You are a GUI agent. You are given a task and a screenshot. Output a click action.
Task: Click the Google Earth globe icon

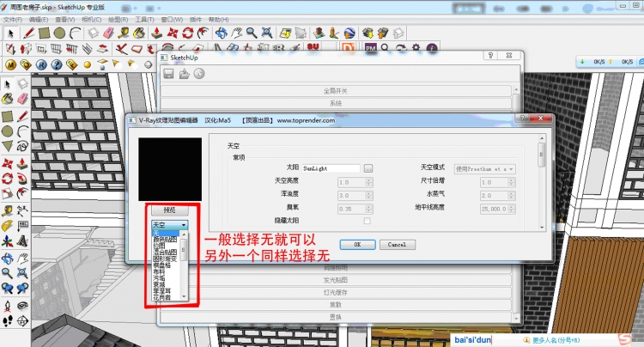point(349,33)
